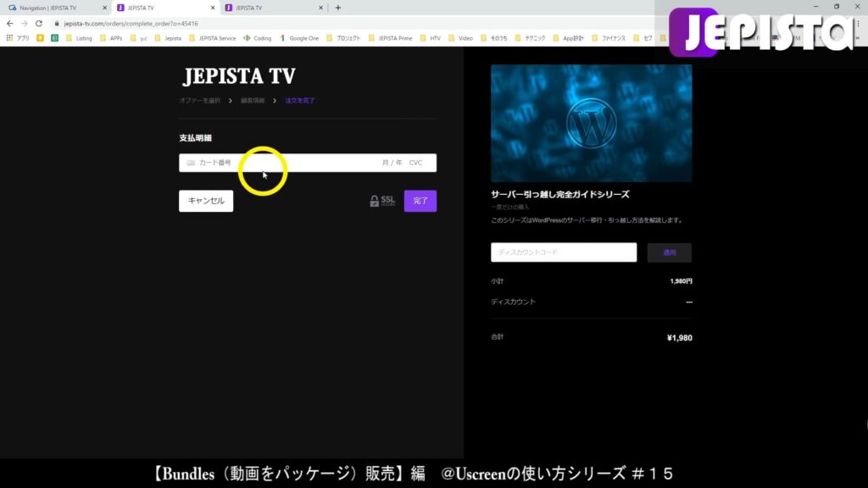Image resolution: width=868 pixels, height=488 pixels.
Task: Open the yellow bookmark icon after アプリ
Action: (x=40, y=38)
